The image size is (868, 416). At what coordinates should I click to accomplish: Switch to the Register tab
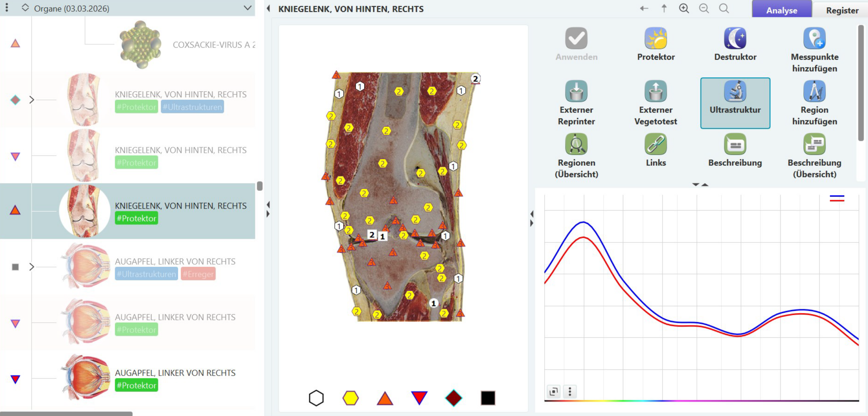842,10
